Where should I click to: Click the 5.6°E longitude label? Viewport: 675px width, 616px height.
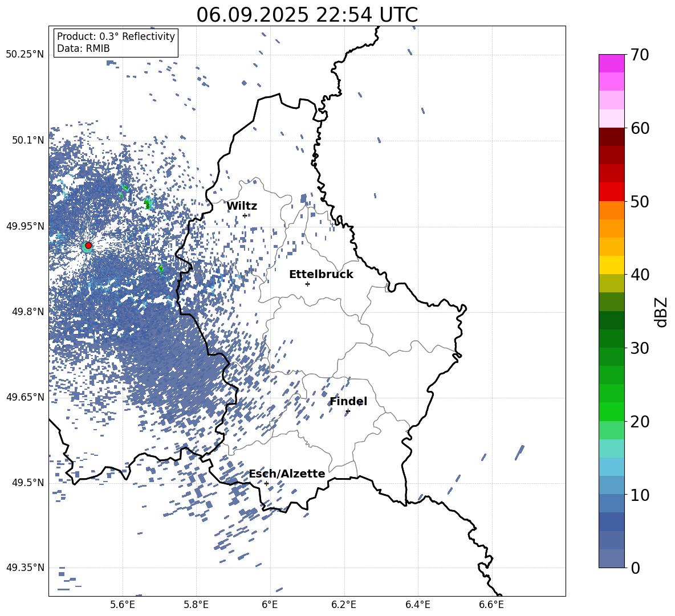tap(123, 605)
